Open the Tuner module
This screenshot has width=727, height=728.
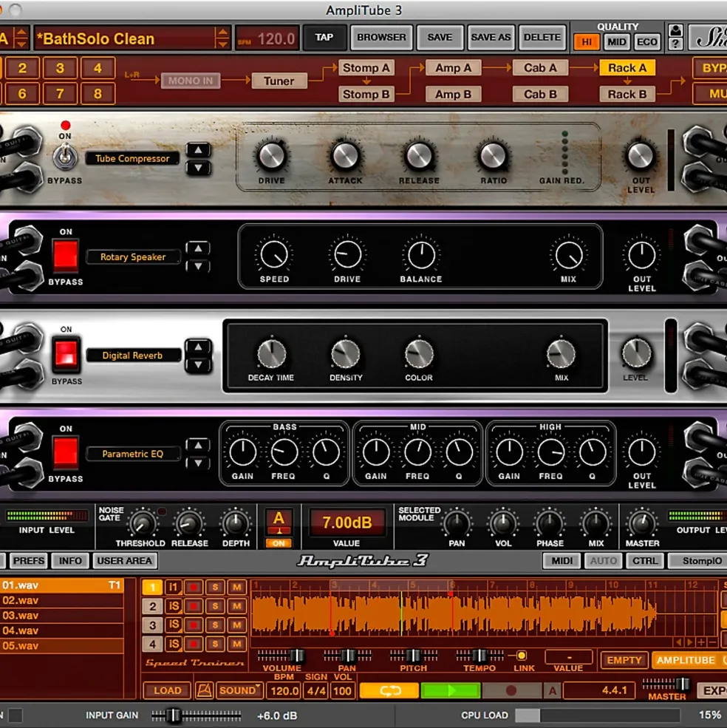tap(279, 81)
